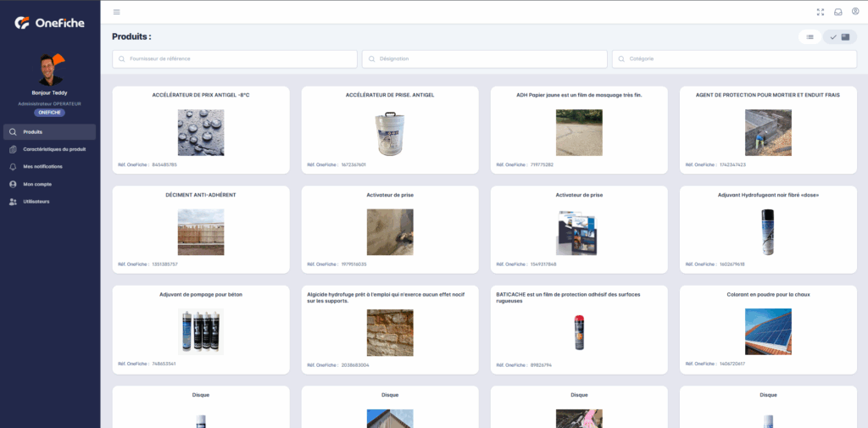Viewport: 868px width, 428px height.
Task: Click the ONEFICHE badge
Action: tap(50, 113)
